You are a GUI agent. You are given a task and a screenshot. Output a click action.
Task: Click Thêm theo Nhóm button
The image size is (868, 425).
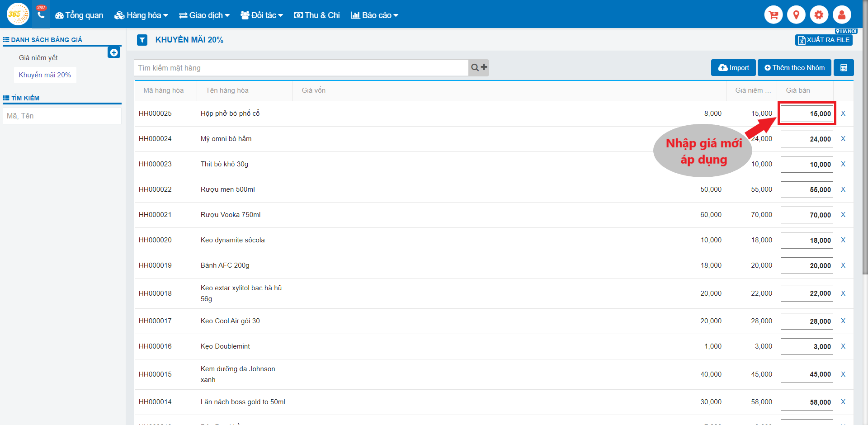pos(794,68)
